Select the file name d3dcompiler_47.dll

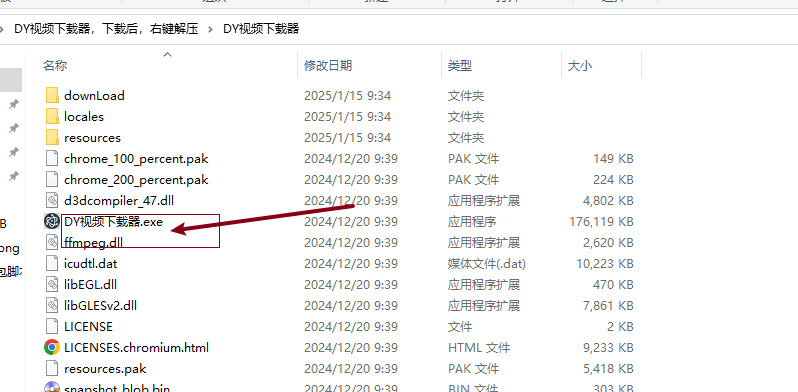[119, 201]
